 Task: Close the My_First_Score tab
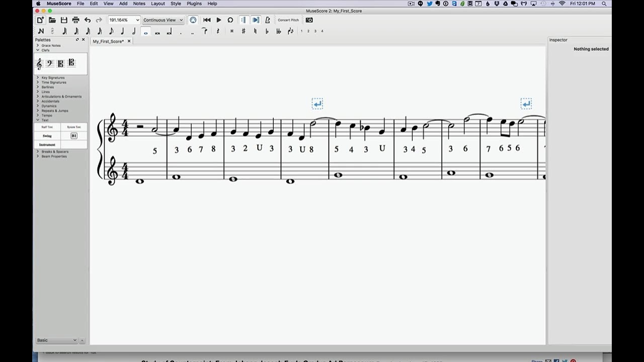coord(129,41)
